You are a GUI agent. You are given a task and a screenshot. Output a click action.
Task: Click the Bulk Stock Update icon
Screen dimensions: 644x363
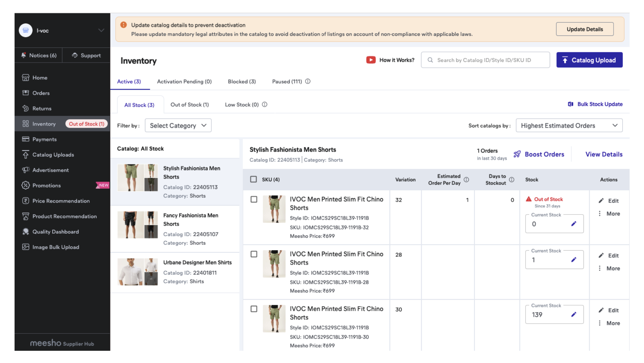pos(571,104)
